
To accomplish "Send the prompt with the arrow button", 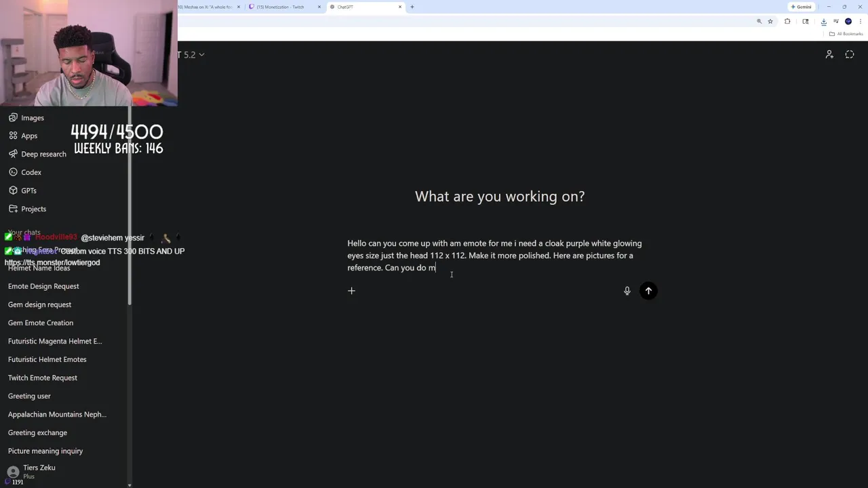I will point(648,291).
